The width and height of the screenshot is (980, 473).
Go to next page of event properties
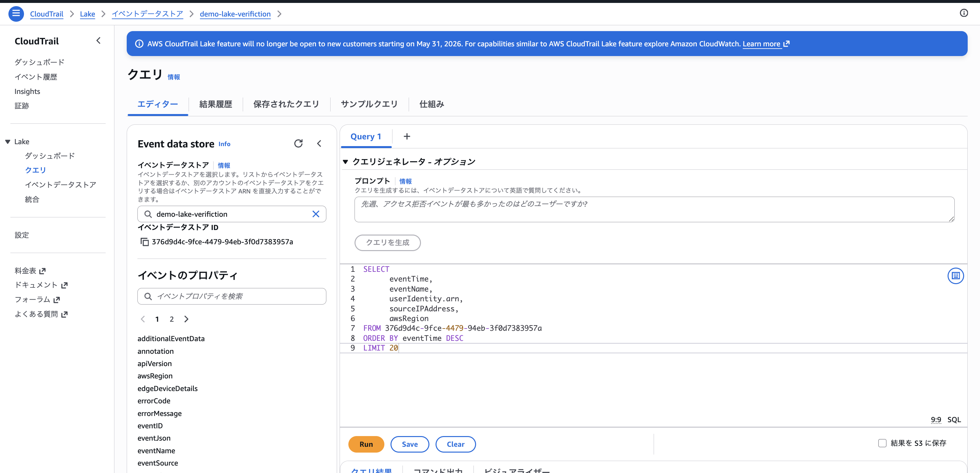(186, 319)
